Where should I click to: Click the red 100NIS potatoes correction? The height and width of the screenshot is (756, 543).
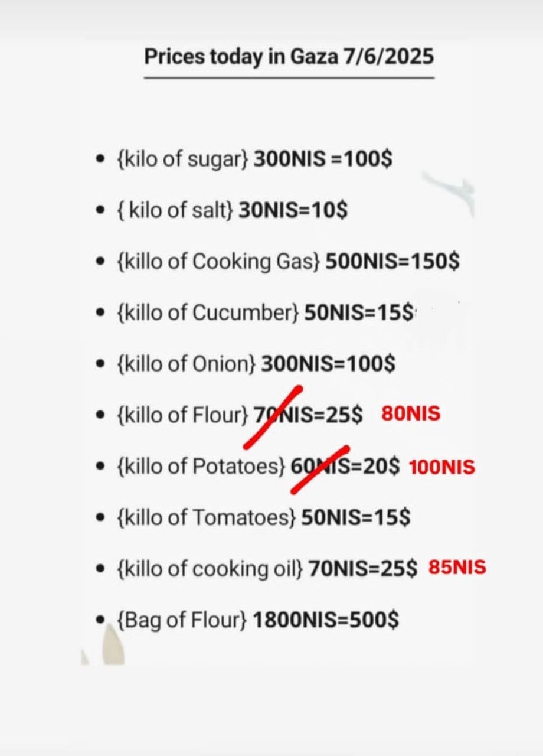[x=441, y=467]
